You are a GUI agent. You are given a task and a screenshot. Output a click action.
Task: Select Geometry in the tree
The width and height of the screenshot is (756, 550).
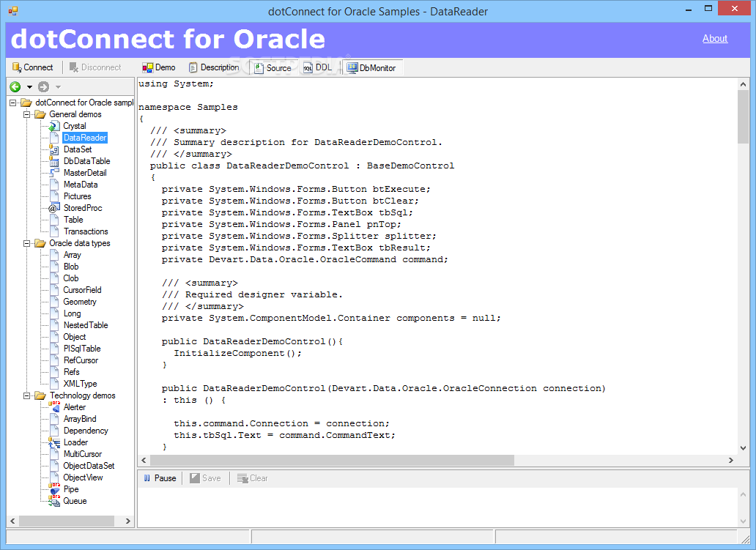[80, 302]
